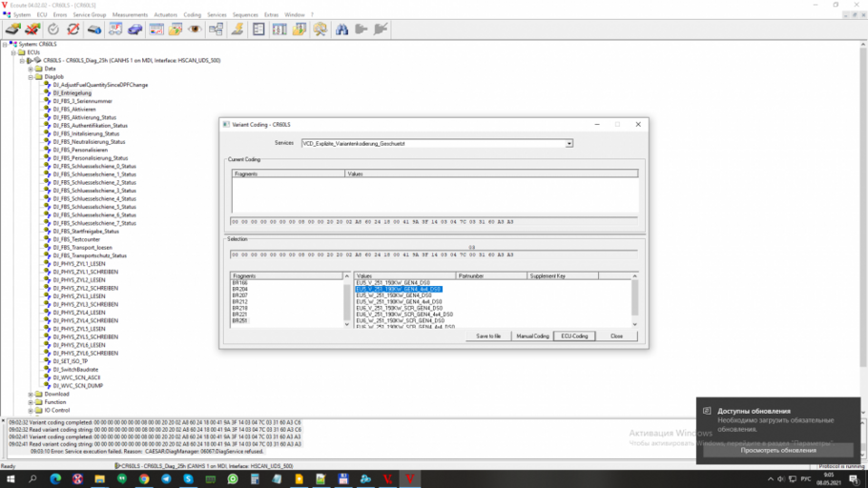
Task: Select value EU6_V_251_150KW_SCR_GEN4_DS0
Action: click(x=399, y=308)
